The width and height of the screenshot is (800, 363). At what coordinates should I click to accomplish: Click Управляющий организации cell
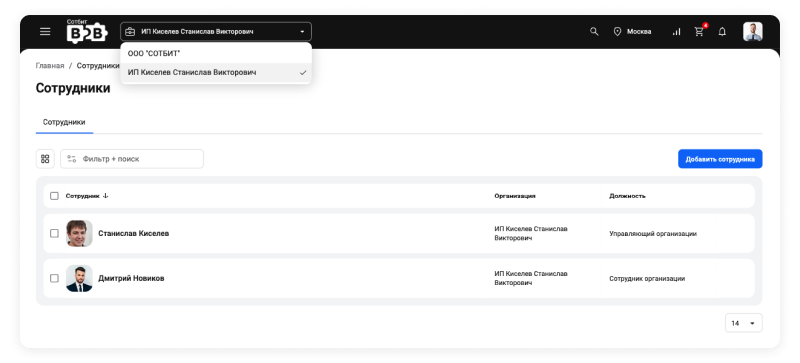653,234
